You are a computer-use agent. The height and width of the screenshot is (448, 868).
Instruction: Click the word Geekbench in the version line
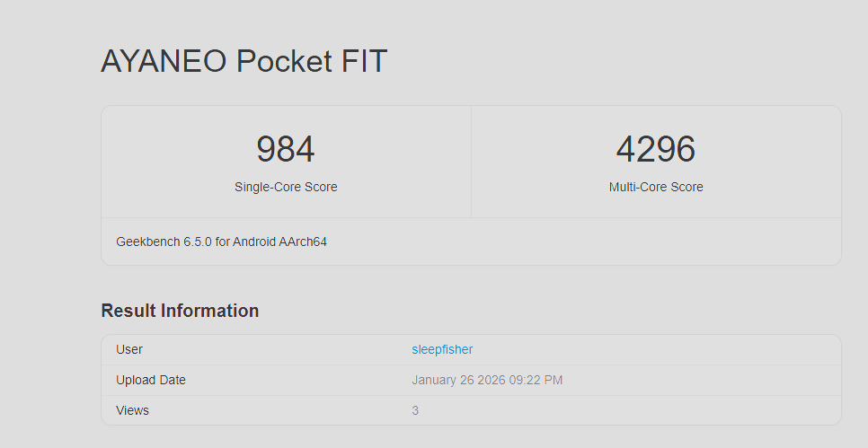pyautogui.click(x=148, y=242)
